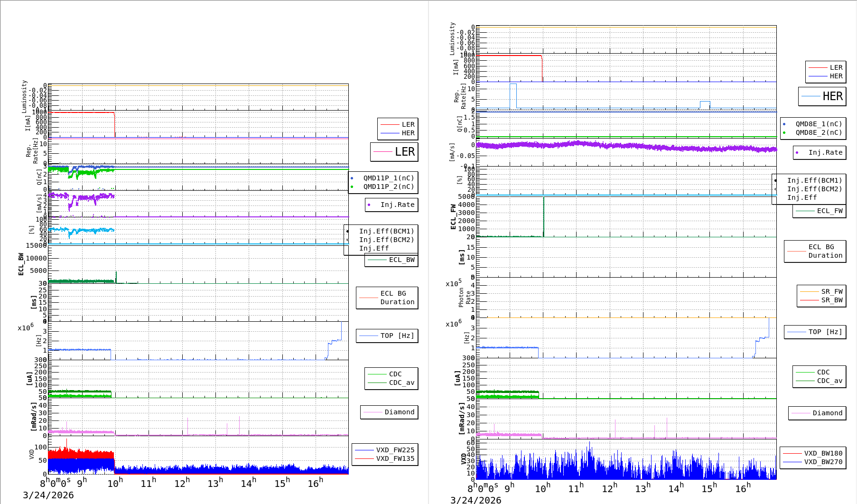Click the 12h tick on left time axis

(182, 483)
